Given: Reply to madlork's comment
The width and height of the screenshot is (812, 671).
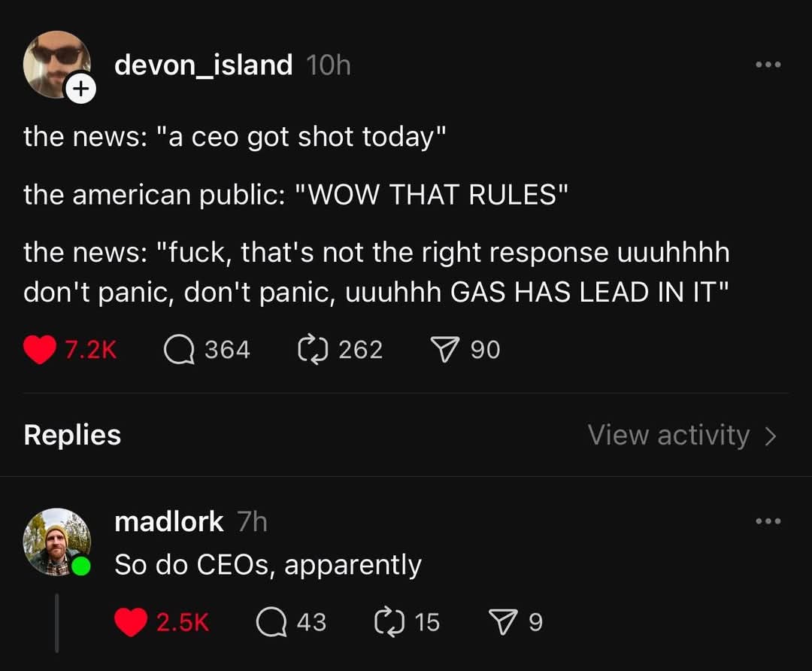Looking at the screenshot, I should (271, 622).
